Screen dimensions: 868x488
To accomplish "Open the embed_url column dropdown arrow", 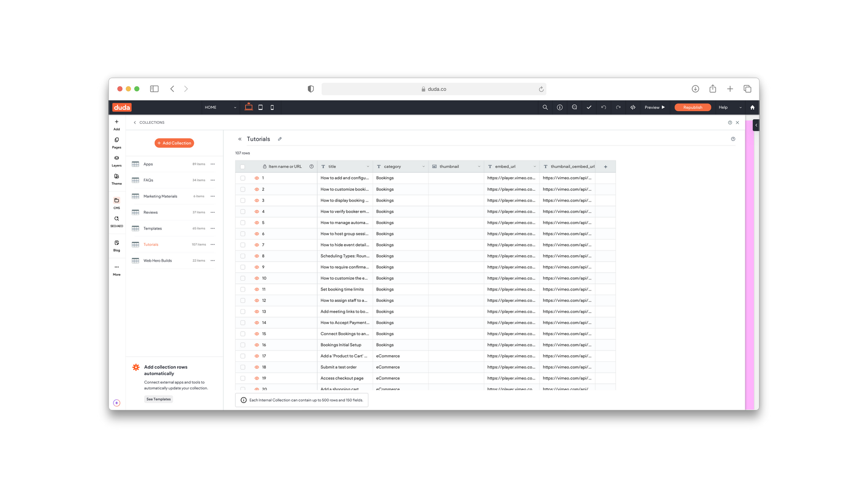I will 534,167.
